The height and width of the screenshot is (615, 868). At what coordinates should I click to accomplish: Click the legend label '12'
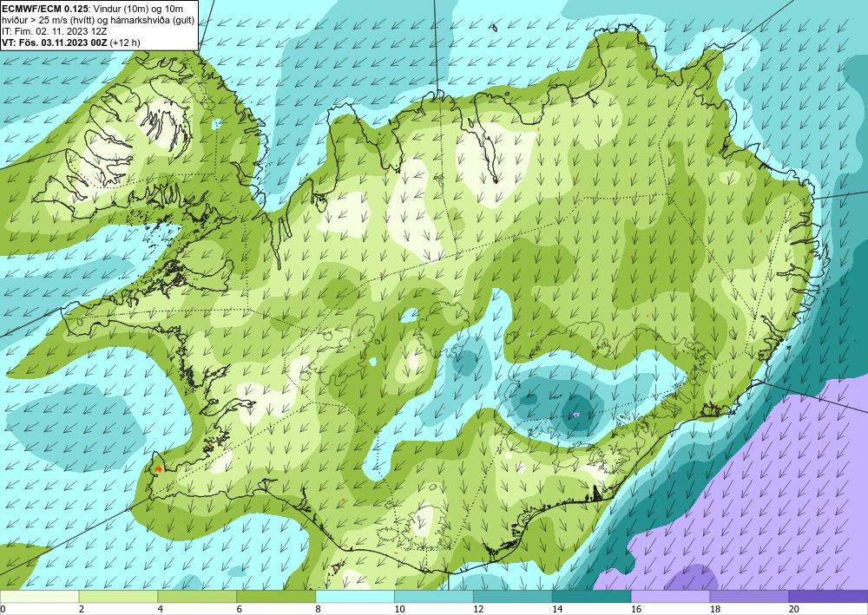pos(478,609)
